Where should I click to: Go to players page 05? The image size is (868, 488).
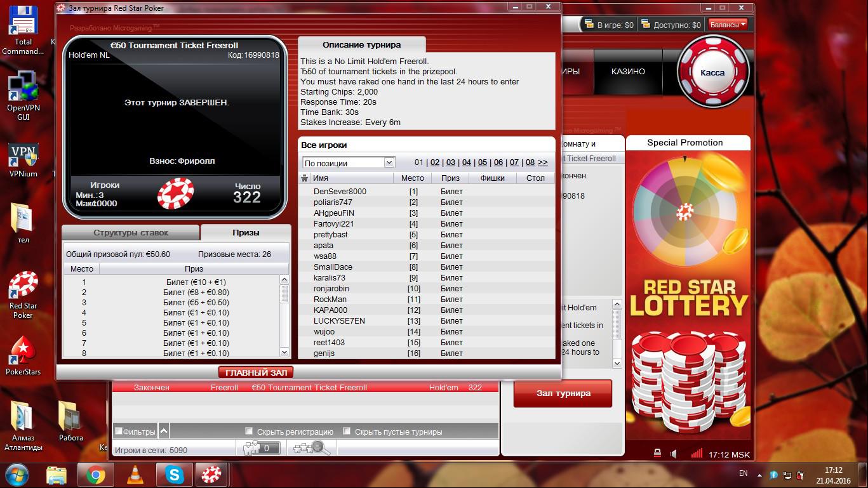point(483,162)
